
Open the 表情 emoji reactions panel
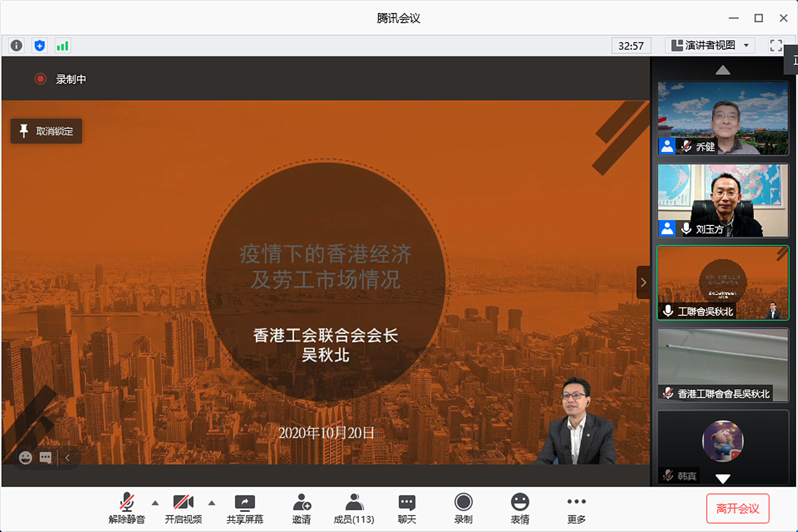pyautogui.click(x=520, y=508)
